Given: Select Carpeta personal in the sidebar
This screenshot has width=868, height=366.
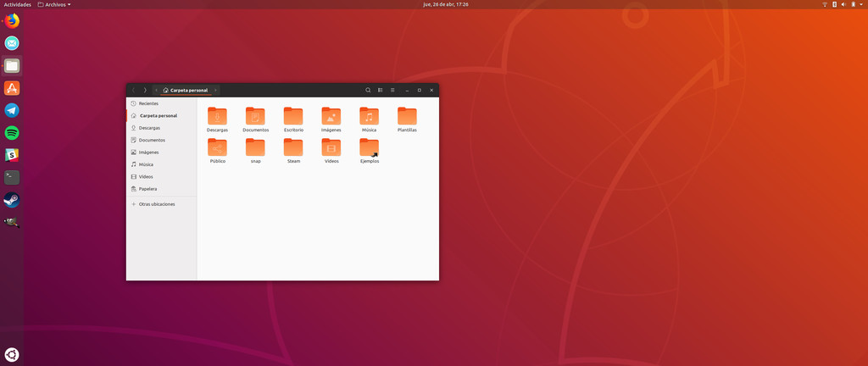Looking at the screenshot, I should coord(162,115).
